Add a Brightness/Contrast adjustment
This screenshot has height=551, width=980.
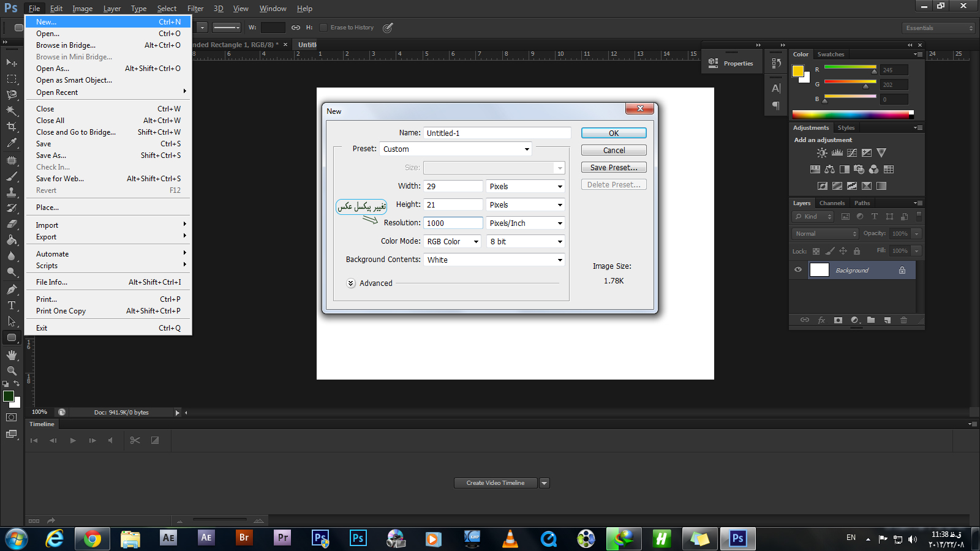point(822,153)
